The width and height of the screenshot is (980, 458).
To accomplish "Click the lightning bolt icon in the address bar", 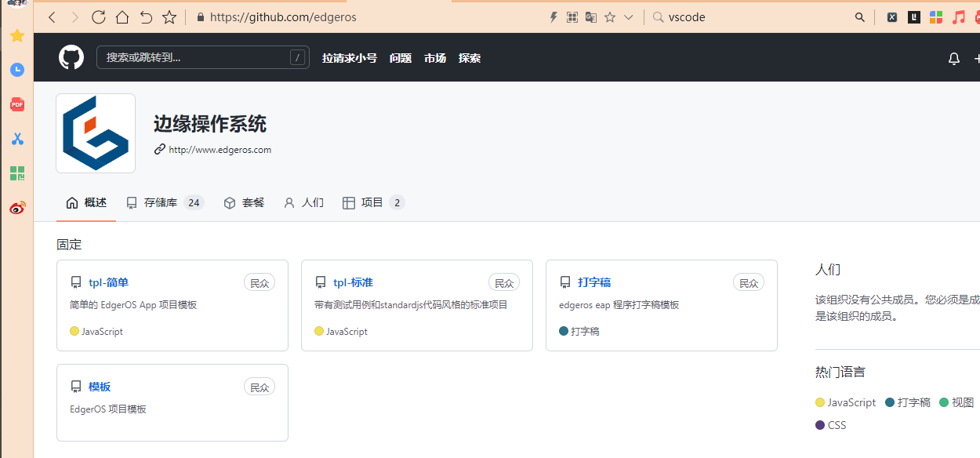I will [553, 16].
